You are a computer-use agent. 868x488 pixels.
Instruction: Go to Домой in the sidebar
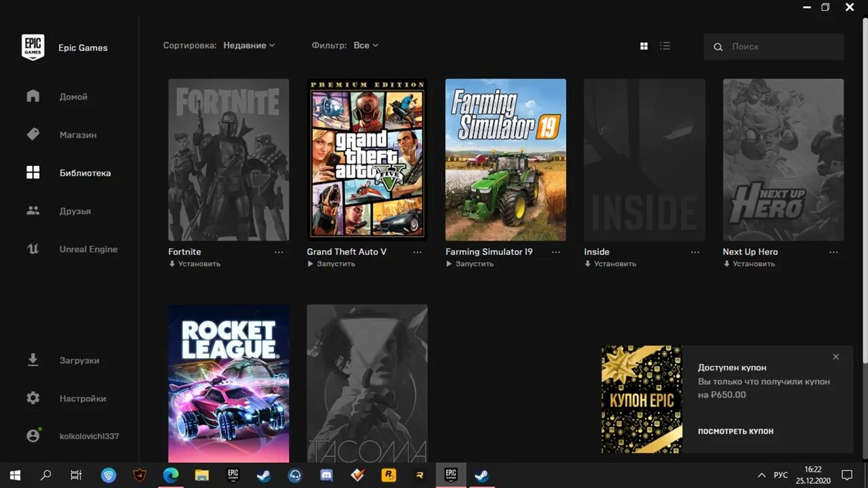pyautogui.click(x=73, y=97)
